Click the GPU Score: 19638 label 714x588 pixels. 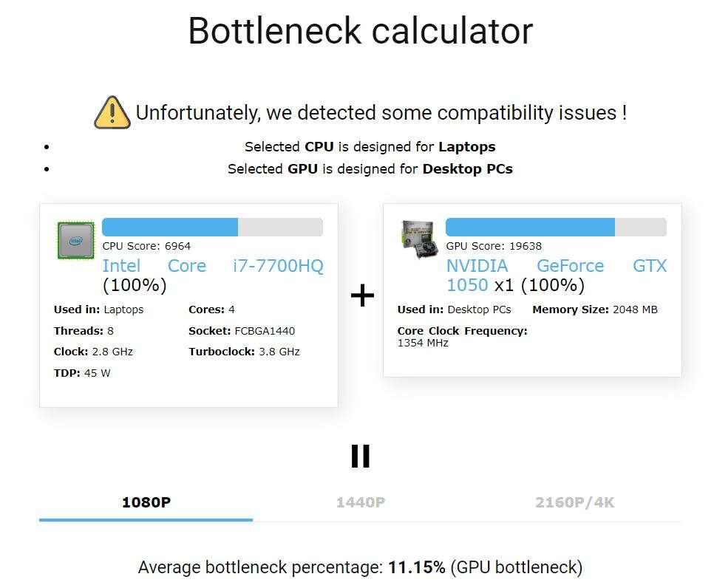pyautogui.click(x=494, y=246)
